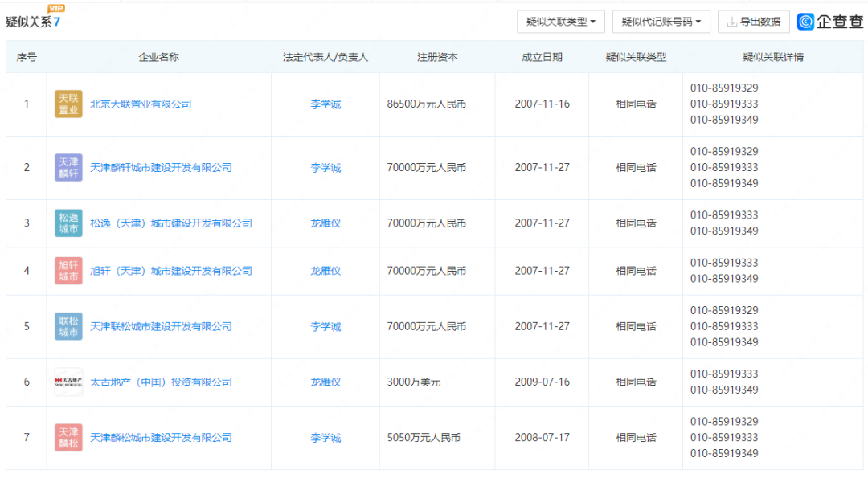Click the 旭轩城市 red logo icon
The width and height of the screenshot is (868, 478).
tap(68, 271)
